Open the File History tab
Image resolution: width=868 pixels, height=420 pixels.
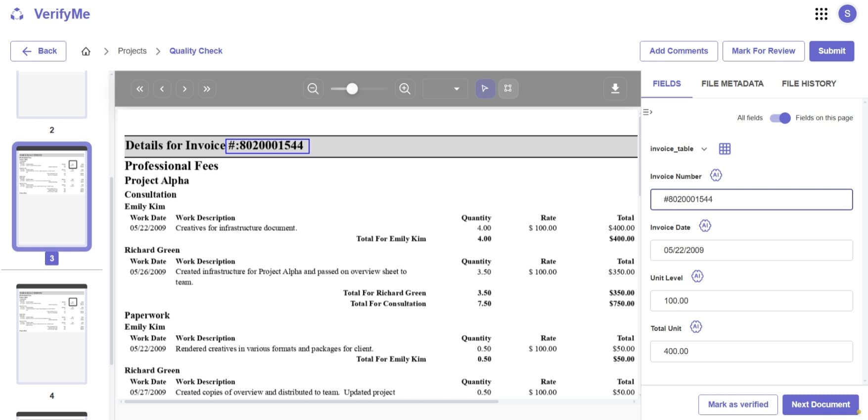[809, 84]
